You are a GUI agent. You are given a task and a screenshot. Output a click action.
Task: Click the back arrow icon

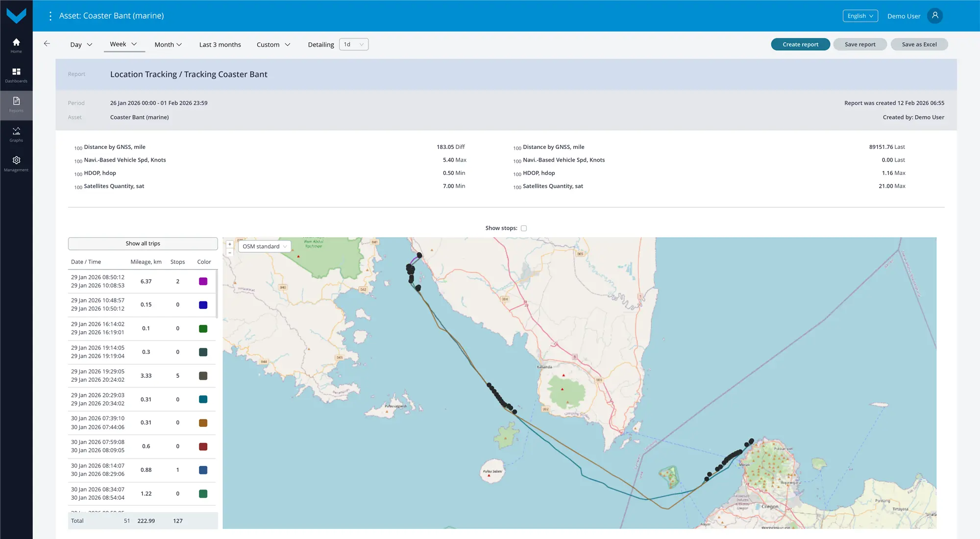point(47,44)
